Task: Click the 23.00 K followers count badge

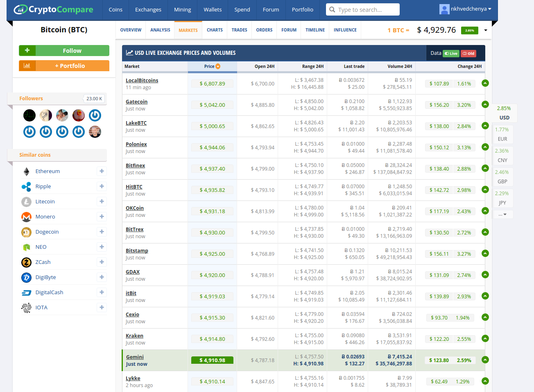Action: click(94, 99)
